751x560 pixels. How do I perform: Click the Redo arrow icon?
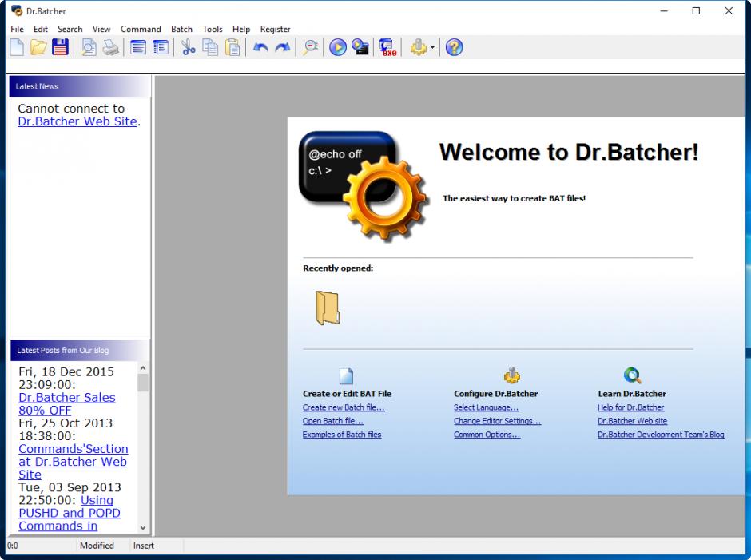(x=283, y=47)
